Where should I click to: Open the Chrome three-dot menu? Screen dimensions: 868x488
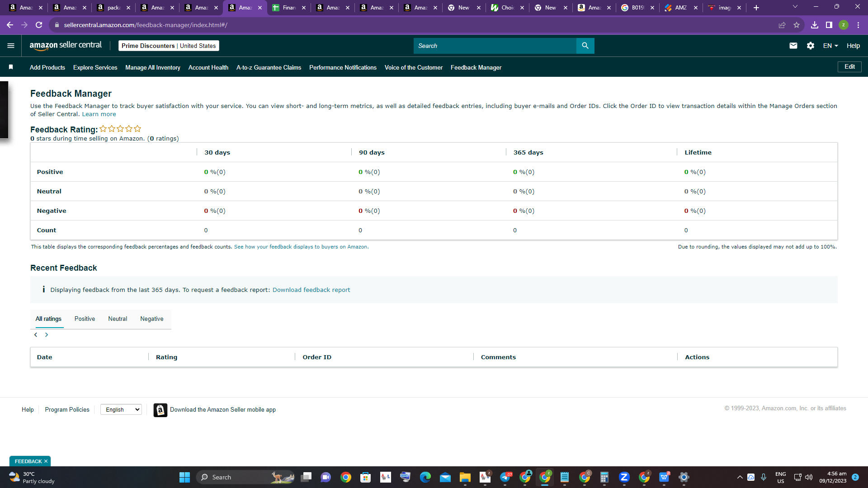click(x=858, y=25)
